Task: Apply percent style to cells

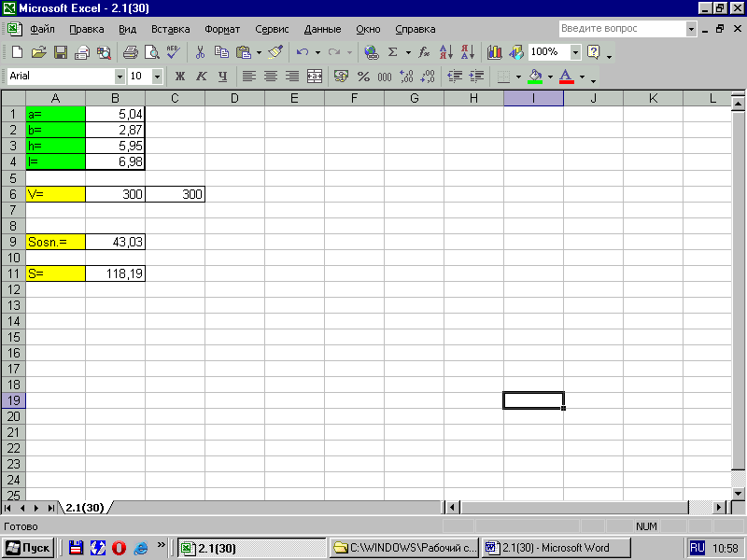Action: point(363,77)
